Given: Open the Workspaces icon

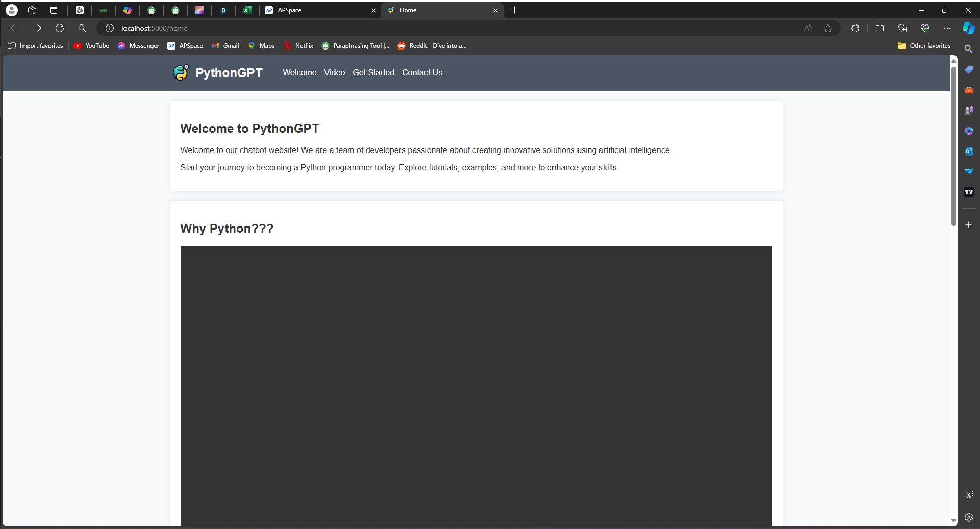Looking at the screenshot, I should pyautogui.click(x=32, y=10).
